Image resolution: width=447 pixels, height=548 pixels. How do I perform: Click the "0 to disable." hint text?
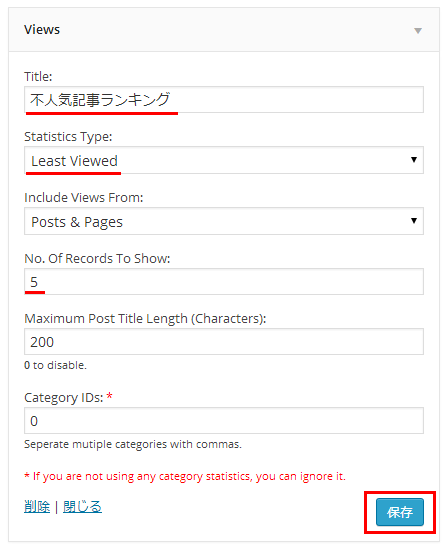(55, 365)
